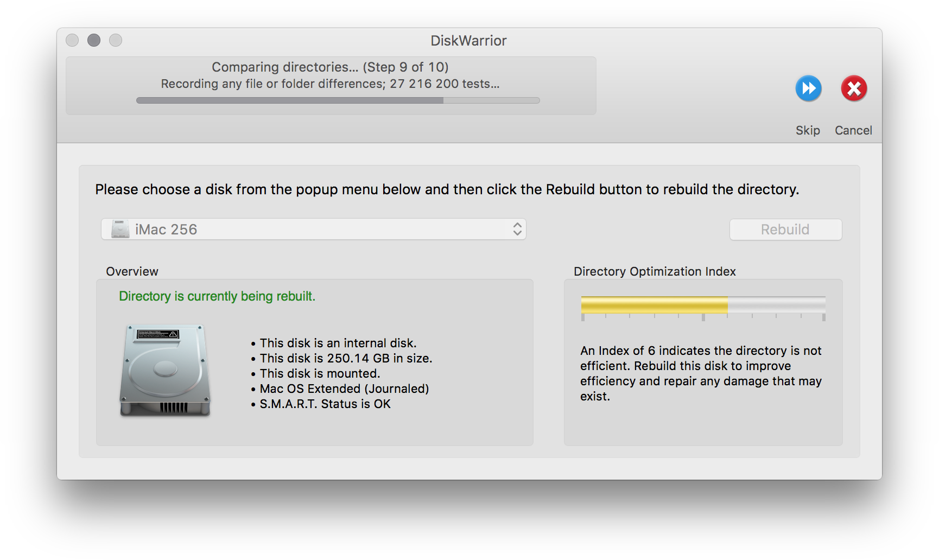939x560 pixels.
Task: Click the DiskWarrior window title
Action: coord(468,41)
